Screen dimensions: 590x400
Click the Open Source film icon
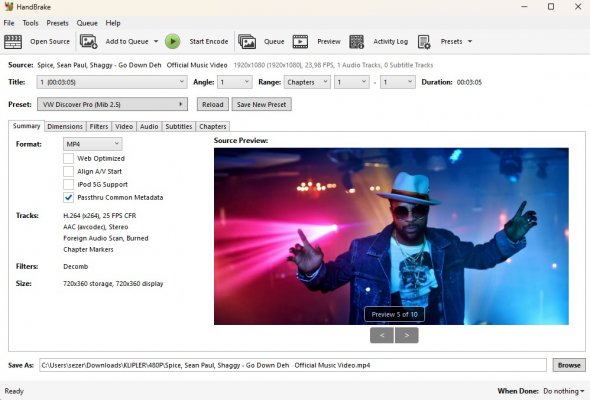coord(13,41)
